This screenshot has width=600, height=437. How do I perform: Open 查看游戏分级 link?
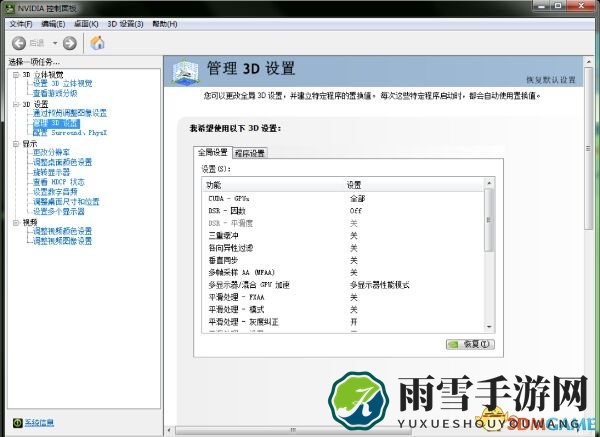[55, 93]
